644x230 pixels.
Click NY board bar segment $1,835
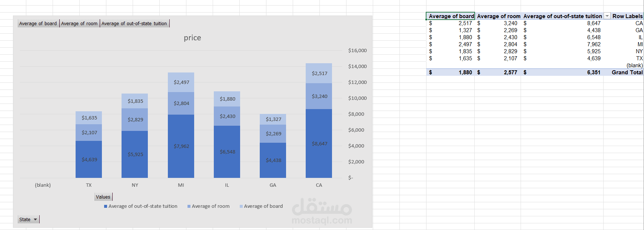click(x=135, y=101)
